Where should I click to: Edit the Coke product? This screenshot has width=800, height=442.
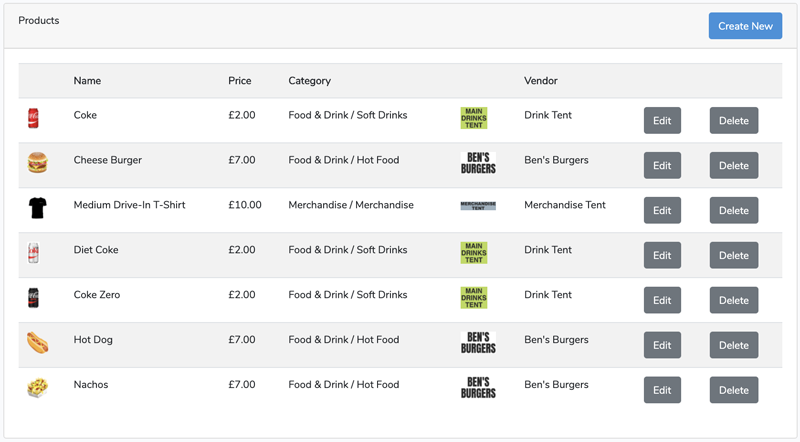(x=662, y=120)
